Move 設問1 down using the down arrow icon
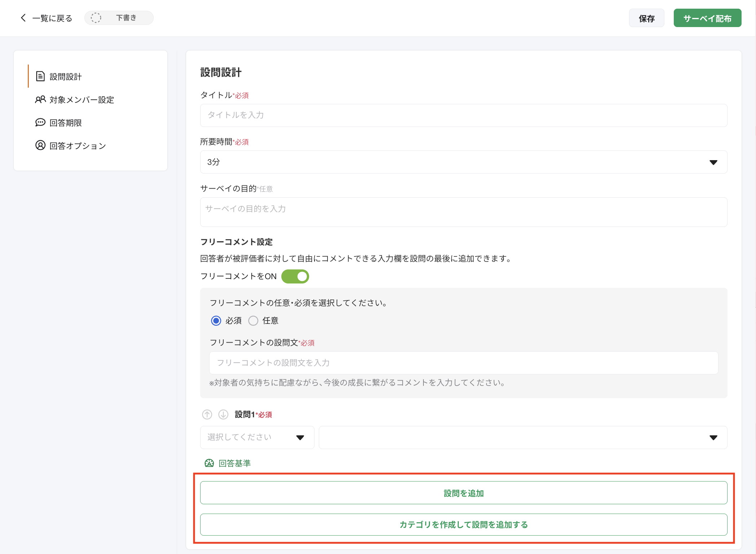The width and height of the screenshot is (756, 554). pos(223,414)
